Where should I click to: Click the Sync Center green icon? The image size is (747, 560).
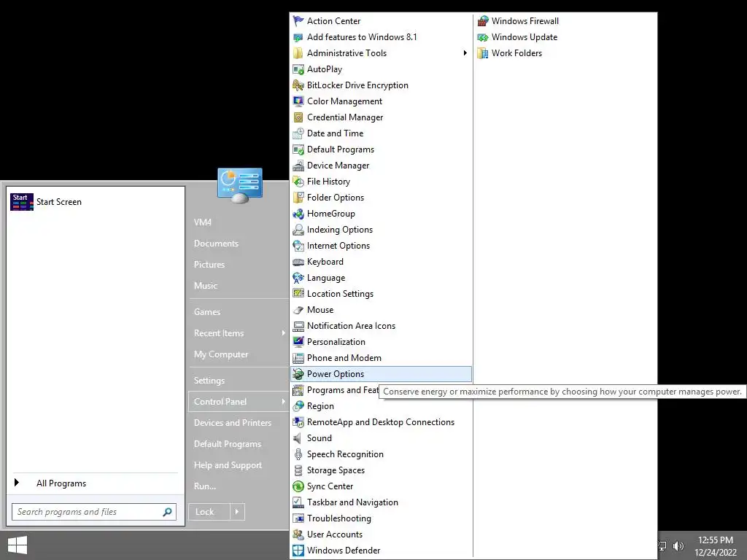[298, 486]
